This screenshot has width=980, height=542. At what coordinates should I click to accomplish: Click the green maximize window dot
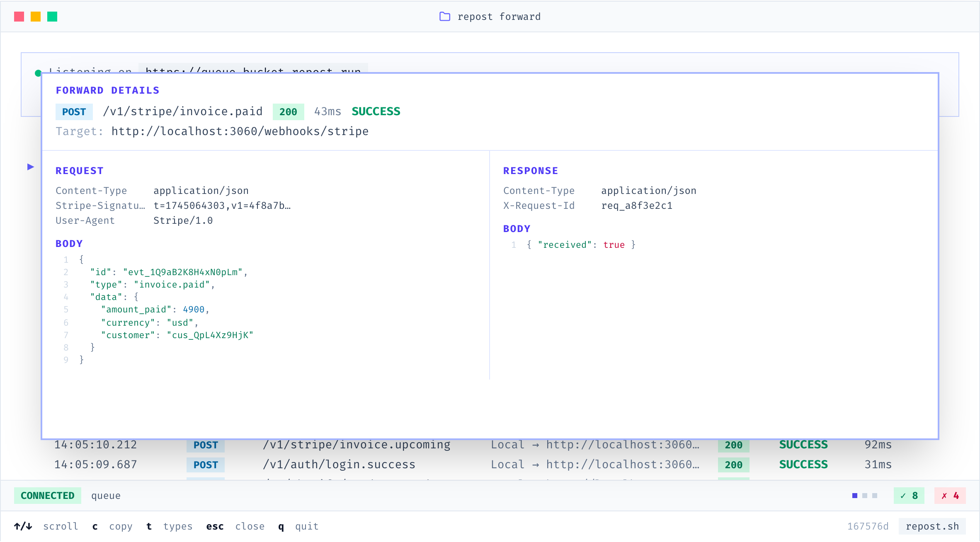coord(52,17)
